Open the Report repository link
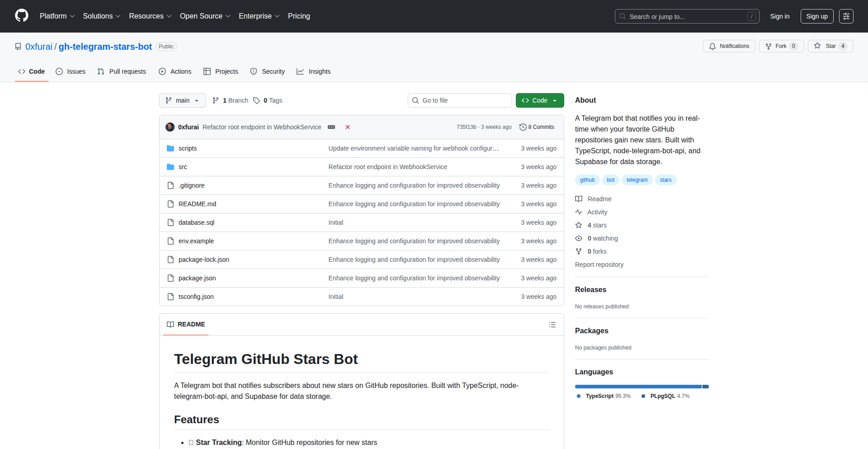This screenshot has width=868, height=449. click(599, 265)
